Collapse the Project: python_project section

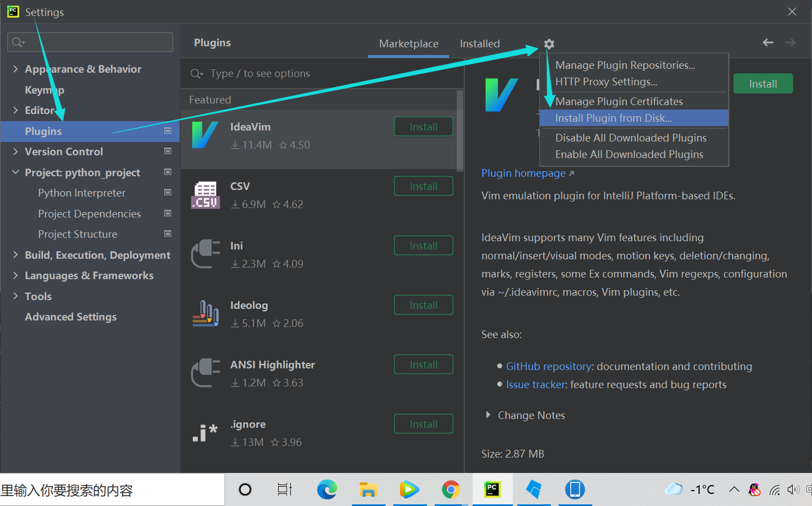click(x=15, y=172)
